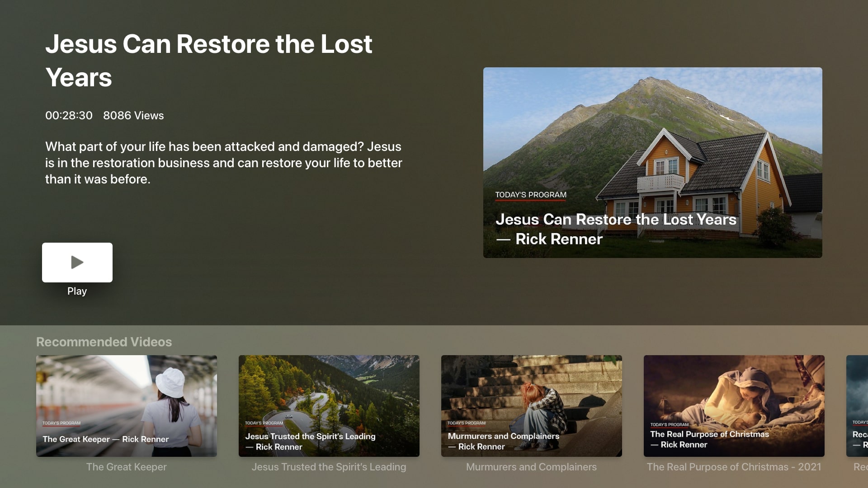Open the large featured mountain house thumbnail
Image resolution: width=868 pixels, height=488 pixels.
652,163
